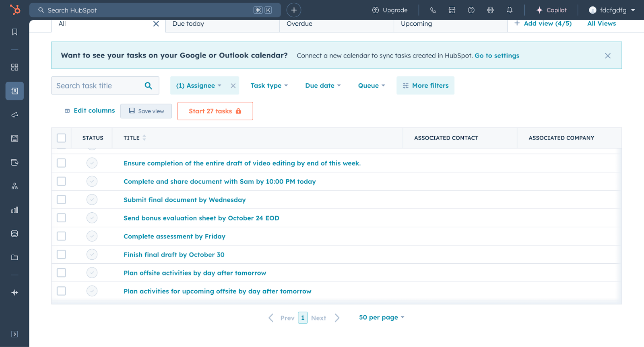Dismiss the calendar sync banner
Viewport: 644px width, 347px height.
tap(607, 56)
